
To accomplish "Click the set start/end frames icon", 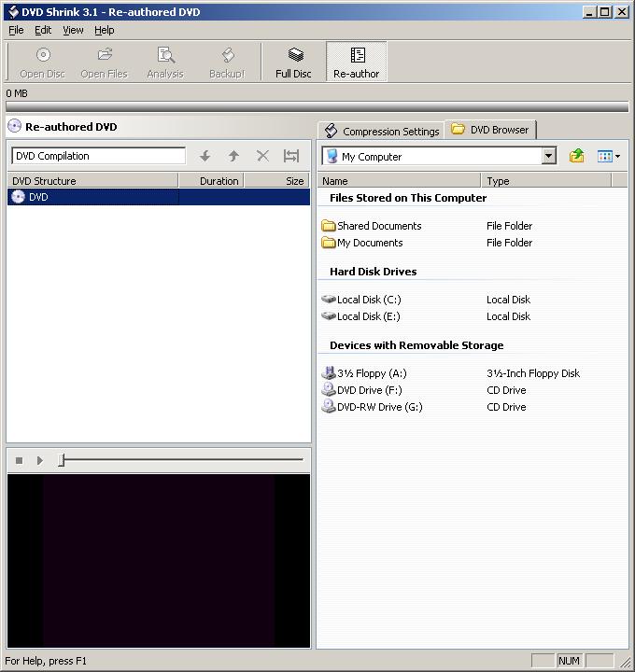I will point(291,156).
